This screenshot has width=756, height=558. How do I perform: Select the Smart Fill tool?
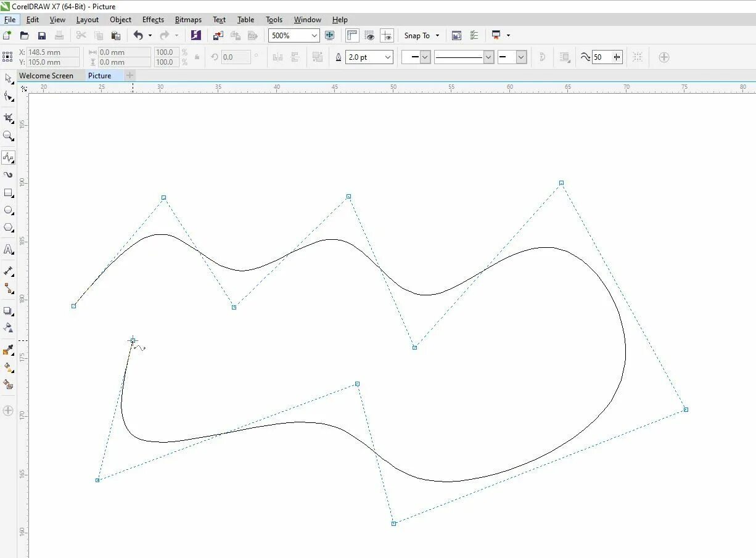pos(8,384)
